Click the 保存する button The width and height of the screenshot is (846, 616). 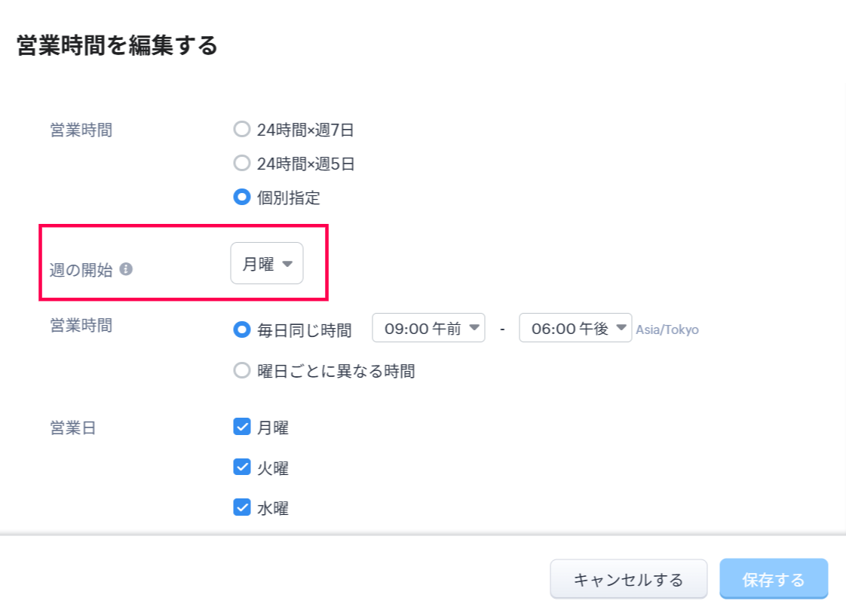coord(773,579)
